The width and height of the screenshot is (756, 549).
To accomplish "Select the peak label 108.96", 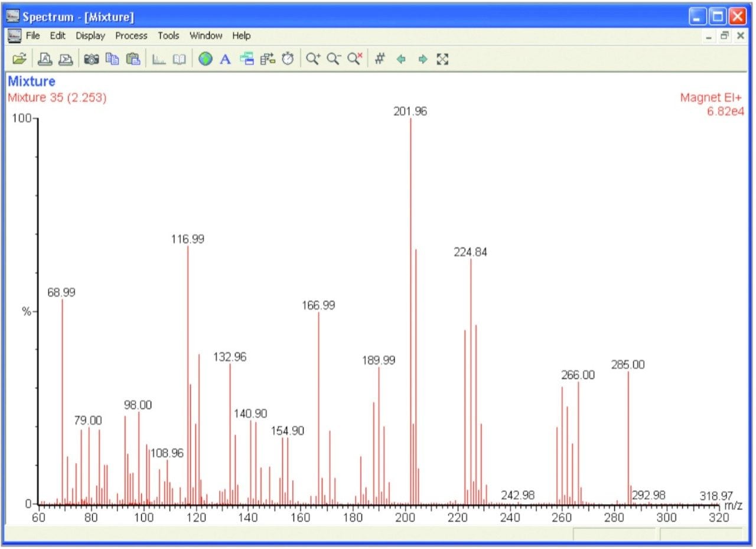I will click(167, 454).
